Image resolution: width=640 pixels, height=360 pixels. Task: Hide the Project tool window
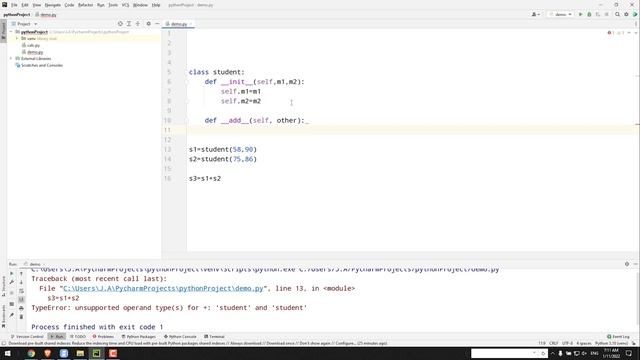(x=157, y=24)
